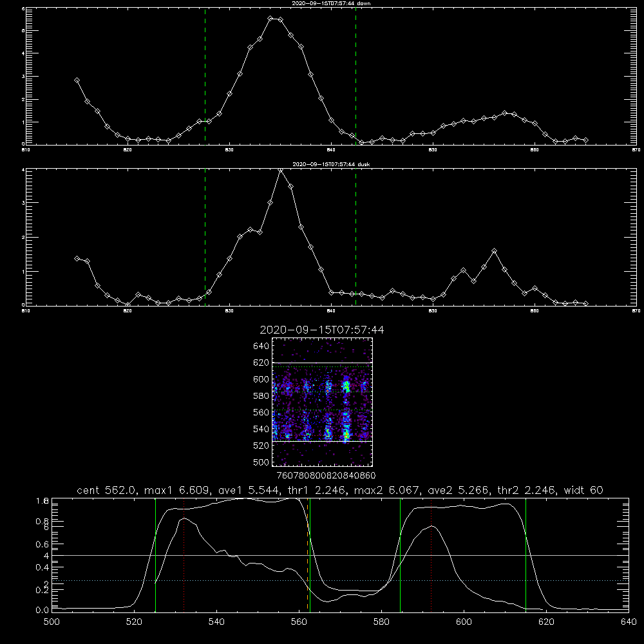
Task: Click the "580" x-axis label of bottom plot
Action: [x=381, y=622]
